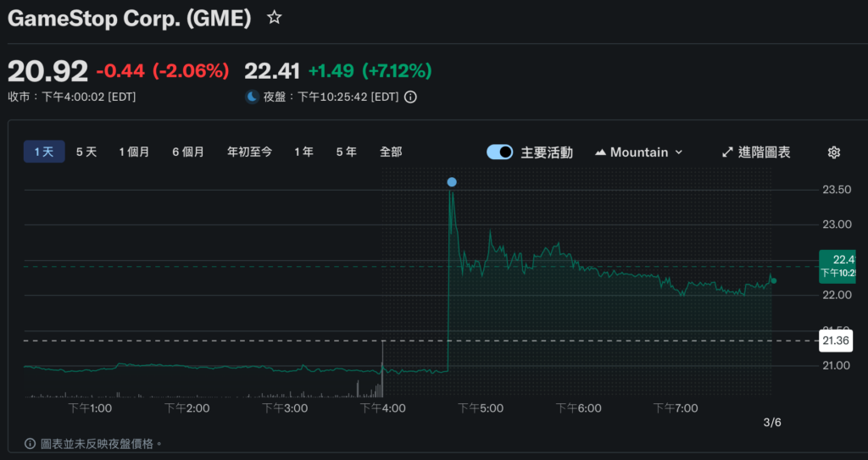Image resolution: width=868 pixels, height=460 pixels.
Task: Click the 21.36 previous close label
Action: coord(836,341)
